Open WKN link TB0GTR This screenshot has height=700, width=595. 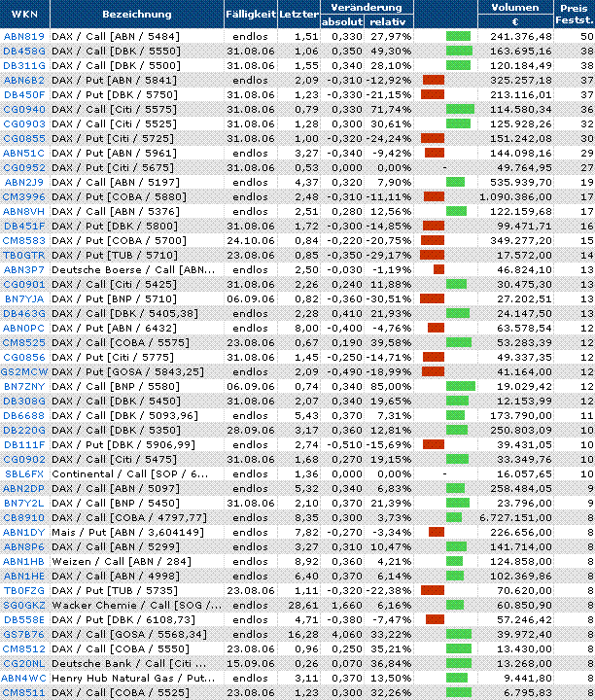24,256
